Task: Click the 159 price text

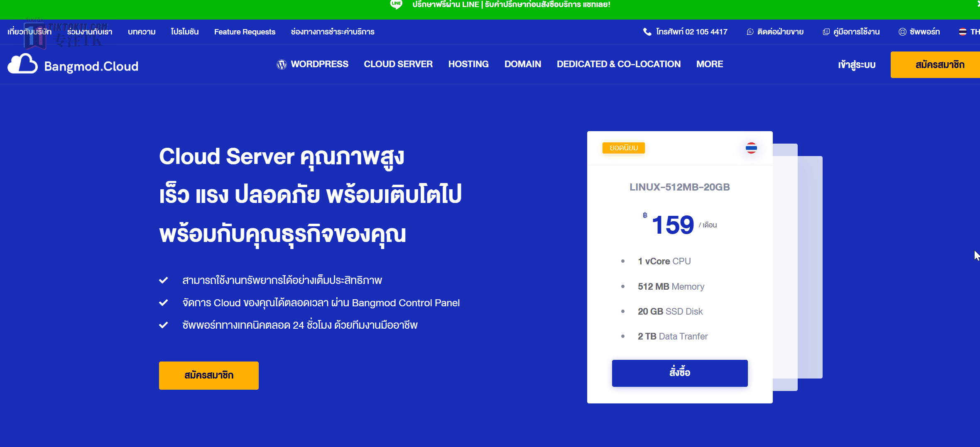Action: (673, 225)
